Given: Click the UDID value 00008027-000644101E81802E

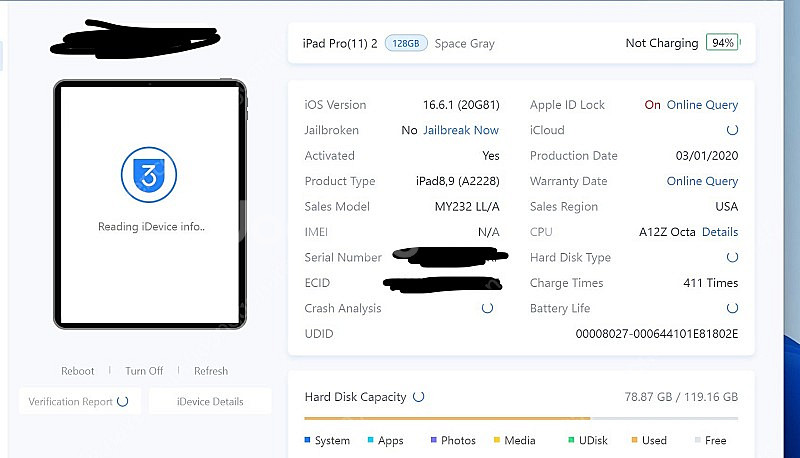Looking at the screenshot, I should [x=657, y=334].
